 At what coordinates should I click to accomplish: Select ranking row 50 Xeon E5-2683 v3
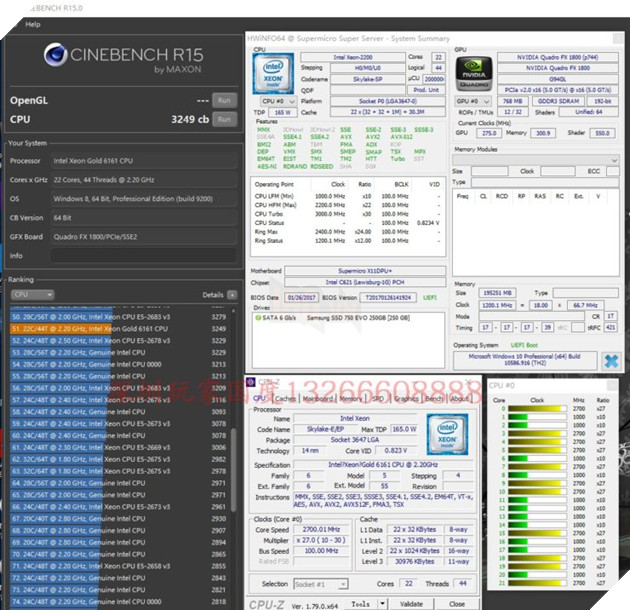[x=119, y=317]
